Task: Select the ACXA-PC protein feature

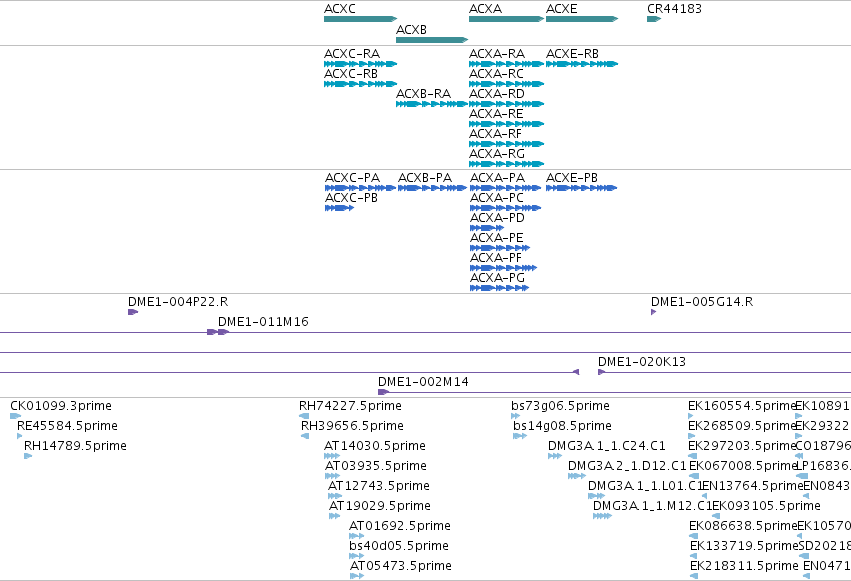Action: point(505,208)
